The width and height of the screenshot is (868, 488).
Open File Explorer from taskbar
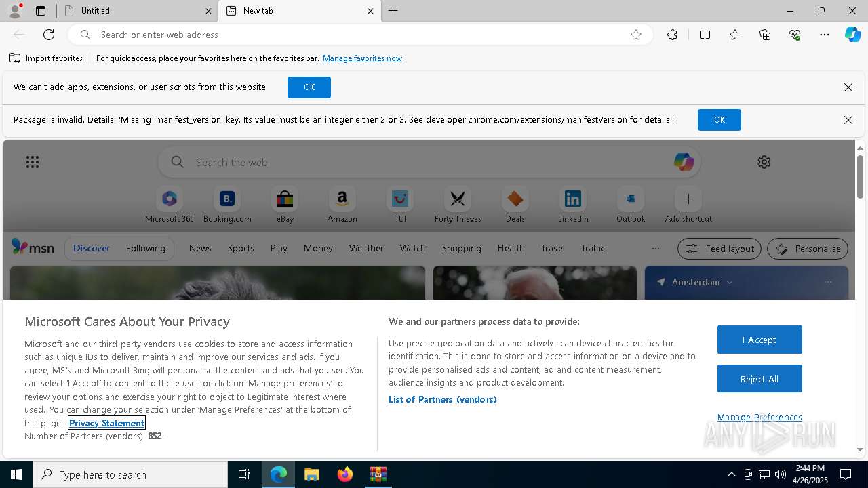(311, 474)
